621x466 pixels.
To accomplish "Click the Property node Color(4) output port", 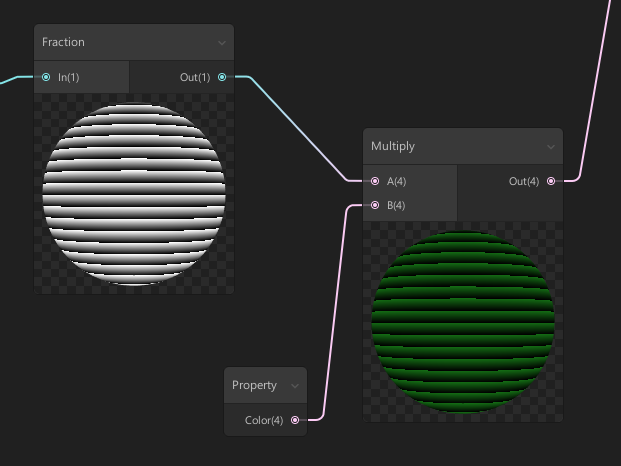I will [295, 420].
